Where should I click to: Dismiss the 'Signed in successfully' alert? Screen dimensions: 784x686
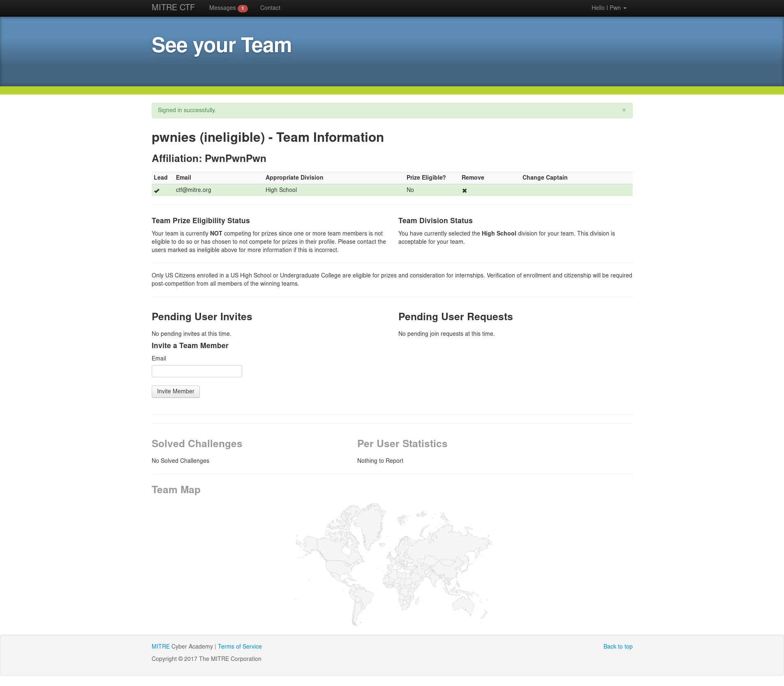click(x=624, y=110)
